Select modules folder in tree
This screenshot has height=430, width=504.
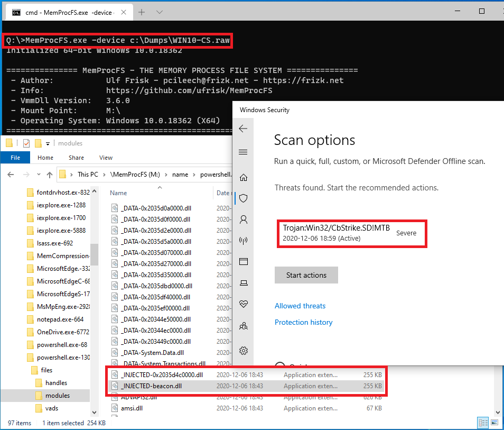tap(53, 396)
